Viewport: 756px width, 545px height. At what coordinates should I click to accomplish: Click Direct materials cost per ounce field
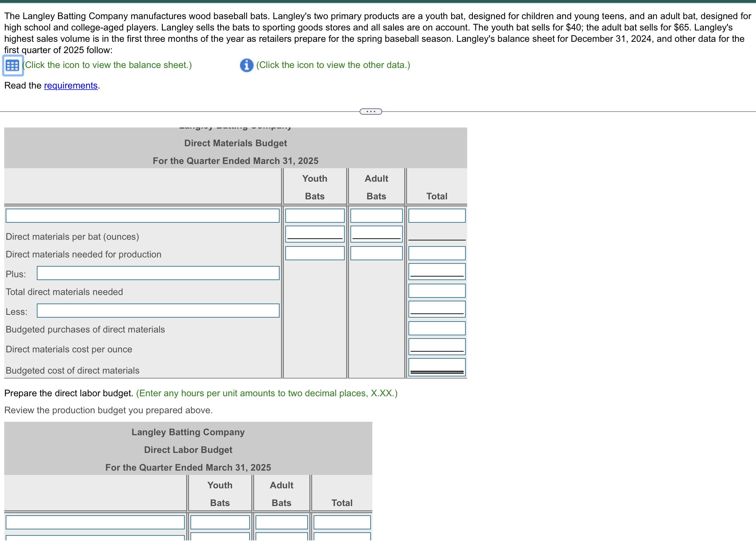coord(436,347)
